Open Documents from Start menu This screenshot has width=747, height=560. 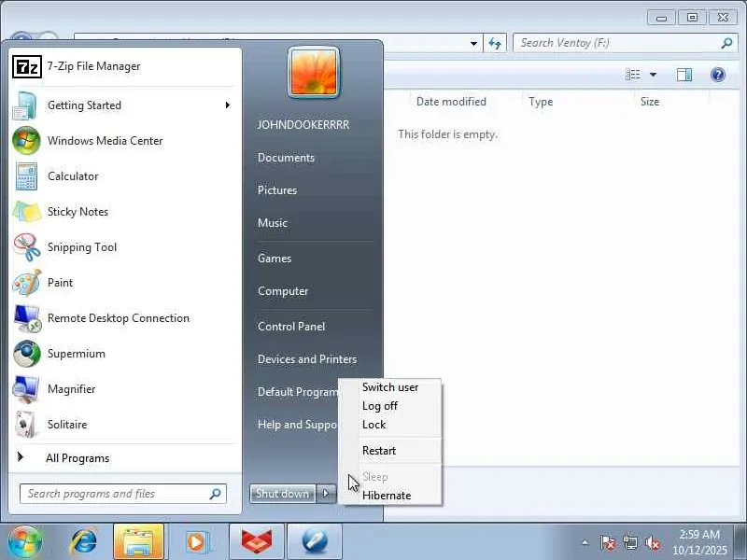point(286,158)
